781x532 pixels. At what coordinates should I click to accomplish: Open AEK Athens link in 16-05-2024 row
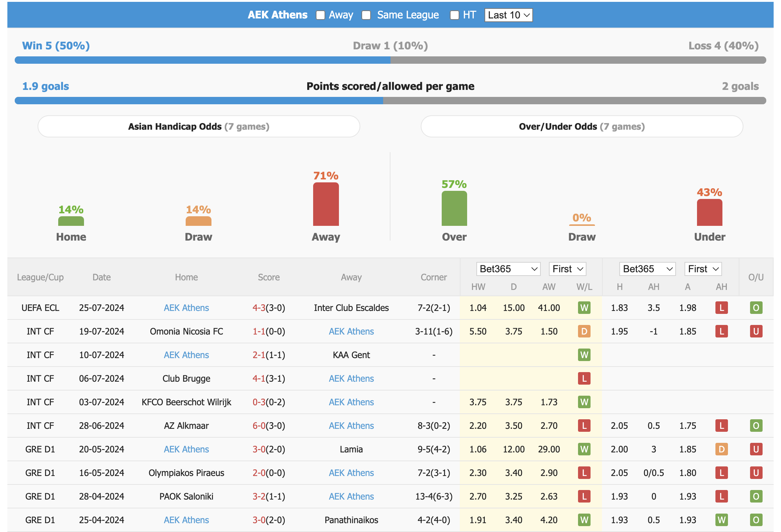(x=351, y=473)
